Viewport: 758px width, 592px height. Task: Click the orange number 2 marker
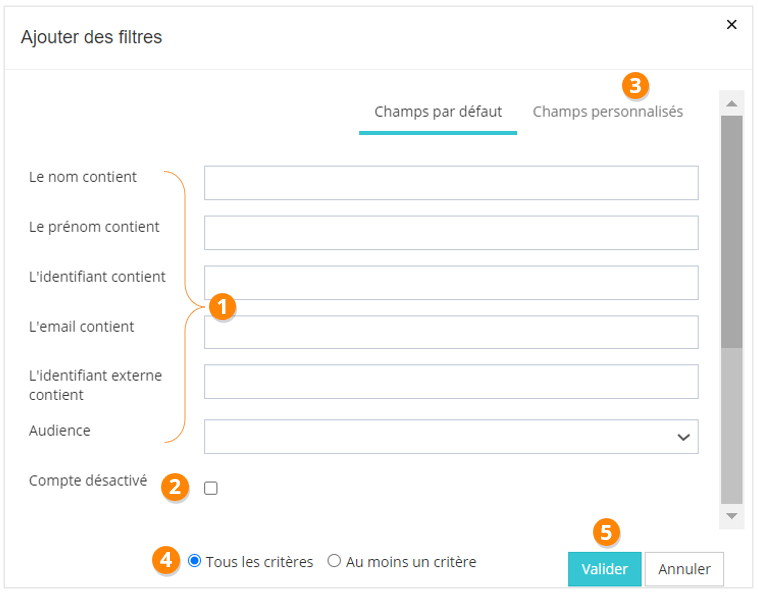(176, 487)
